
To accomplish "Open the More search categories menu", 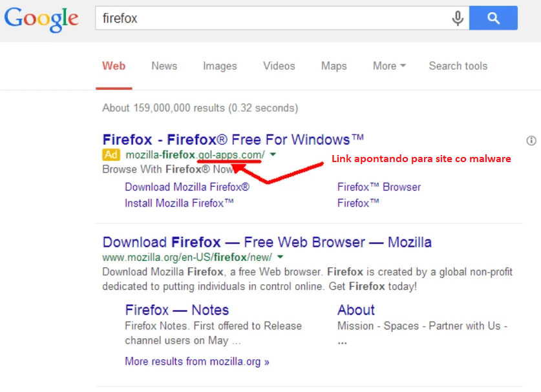I will 389,66.
